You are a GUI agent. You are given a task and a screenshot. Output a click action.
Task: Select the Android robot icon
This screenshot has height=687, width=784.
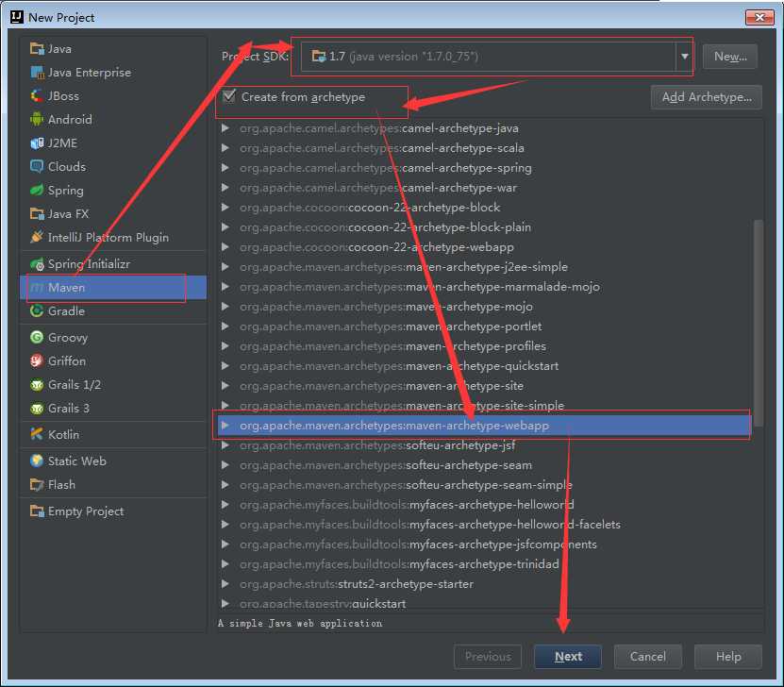pos(37,119)
